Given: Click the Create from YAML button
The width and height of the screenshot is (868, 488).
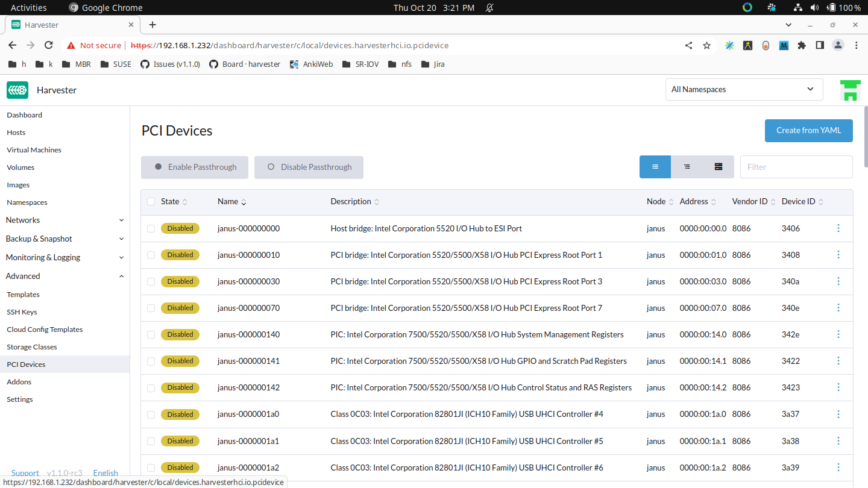Looking at the screenshot, I should coord(808,131).
